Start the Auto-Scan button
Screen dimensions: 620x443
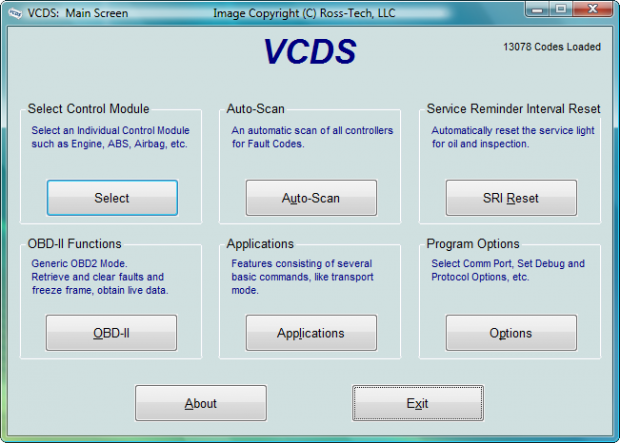pyautogui.click(x=311, y=198)
